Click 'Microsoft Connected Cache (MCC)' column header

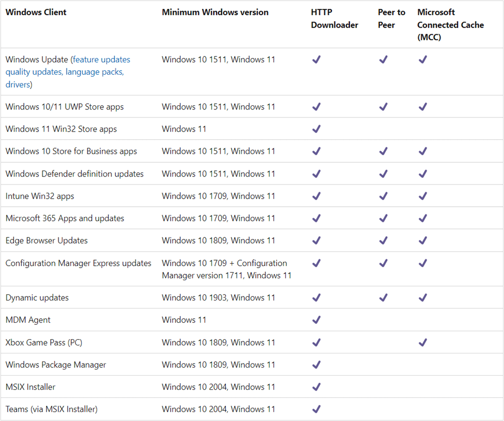(x=450, y=25)
